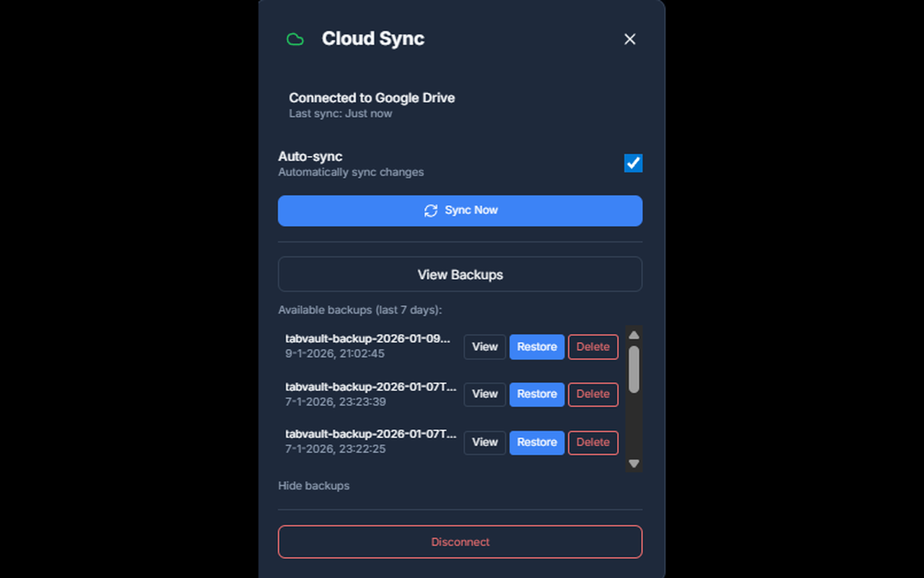Image resolution: width=924 pixels, height=578 pixels.
Task: Restore the last backup in the list
Action: pyautogui.click(x=536, y=442)
